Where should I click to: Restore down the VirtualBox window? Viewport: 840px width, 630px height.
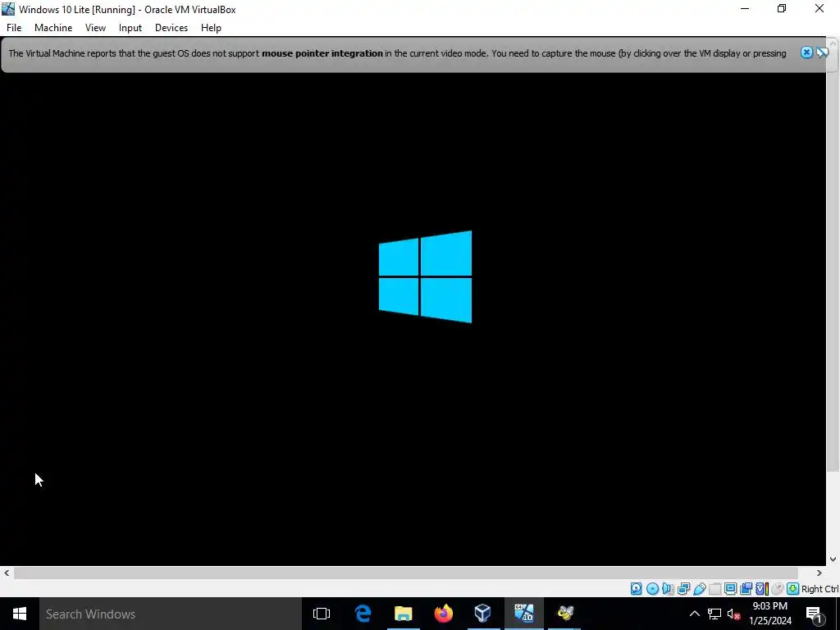click(x=782, y=8)
